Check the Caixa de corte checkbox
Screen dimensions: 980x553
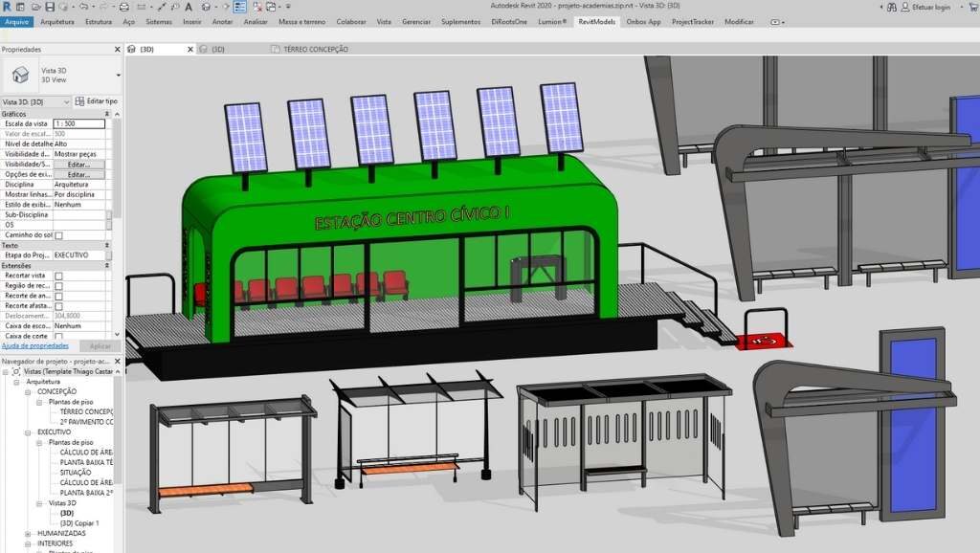(58, 337)
